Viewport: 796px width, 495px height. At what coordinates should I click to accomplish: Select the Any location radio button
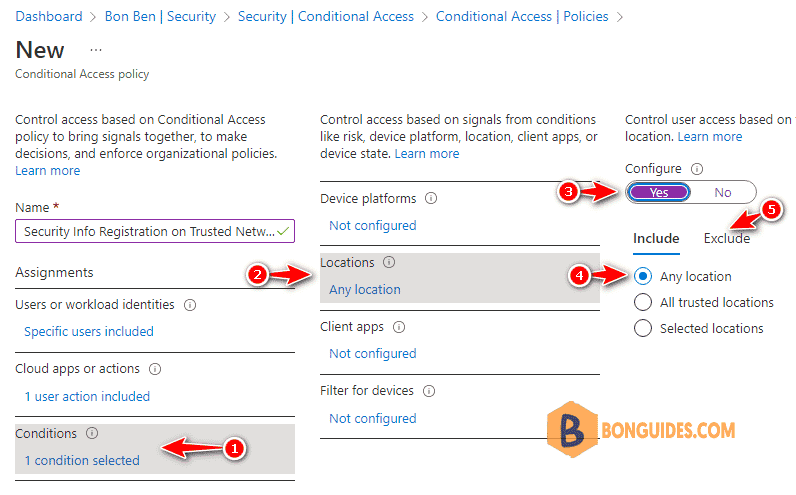[x=643, y=276]
